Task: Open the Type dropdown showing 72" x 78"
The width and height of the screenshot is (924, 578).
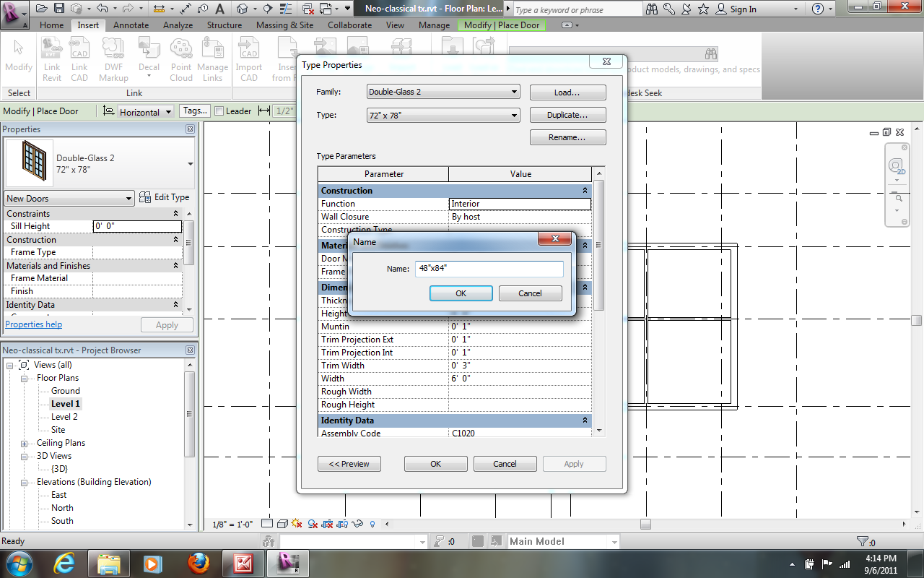Action: [x=443, y=115]
